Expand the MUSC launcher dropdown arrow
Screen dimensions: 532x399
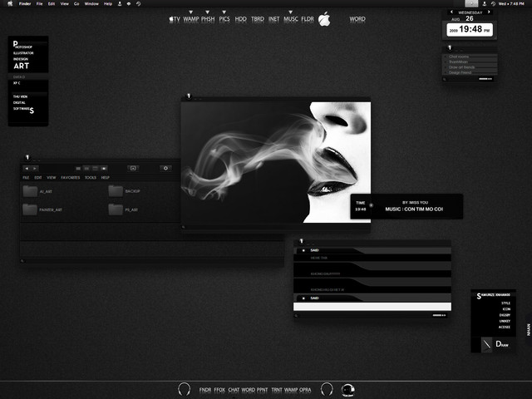291,12
